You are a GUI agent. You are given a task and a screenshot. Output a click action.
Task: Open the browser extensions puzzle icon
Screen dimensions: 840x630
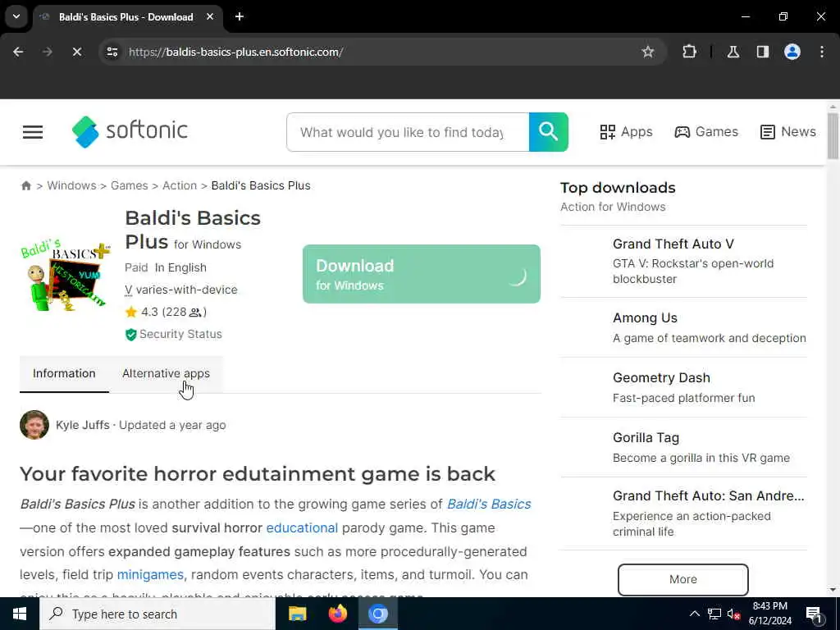(689, 52)
